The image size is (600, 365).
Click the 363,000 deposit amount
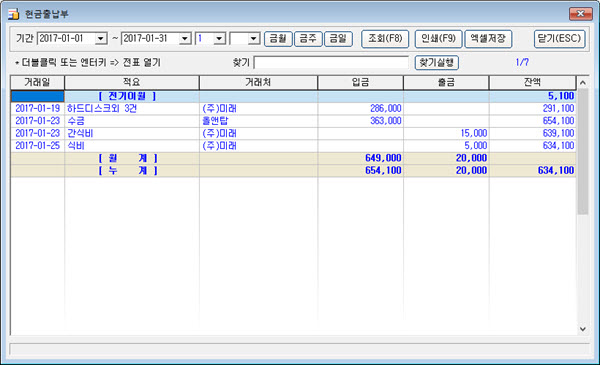pos(386,121)
